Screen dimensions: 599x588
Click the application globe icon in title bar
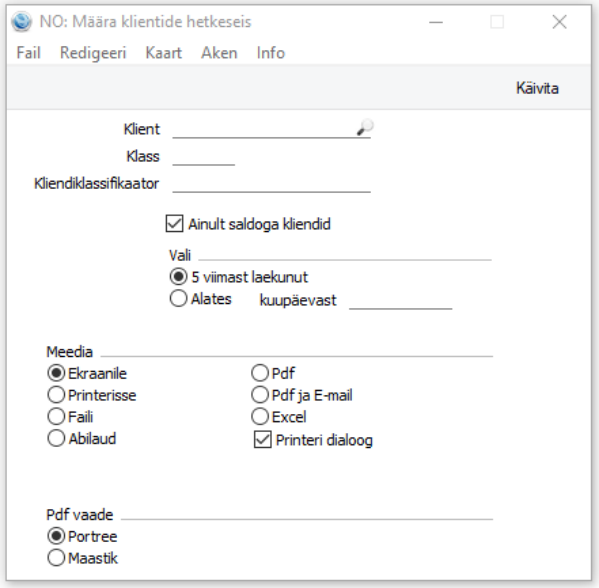pos(21,22)
